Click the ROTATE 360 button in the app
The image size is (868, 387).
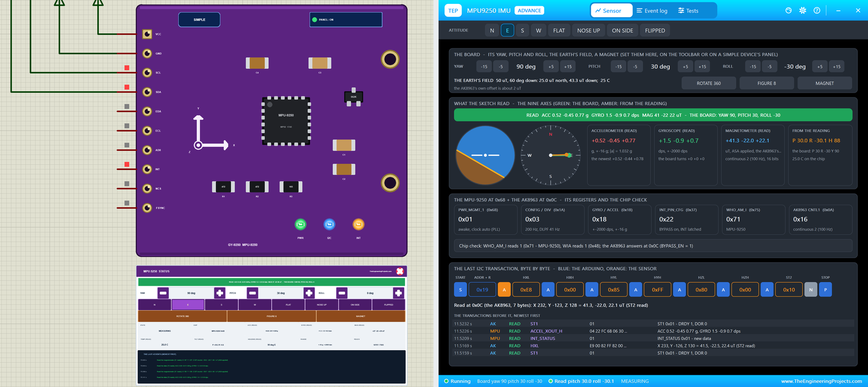709,83
